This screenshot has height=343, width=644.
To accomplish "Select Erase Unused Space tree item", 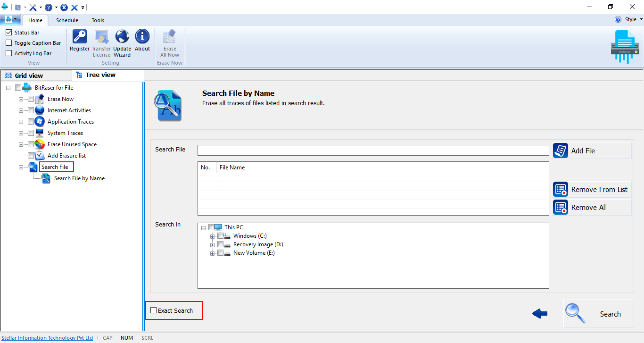I will pos(72,144).
